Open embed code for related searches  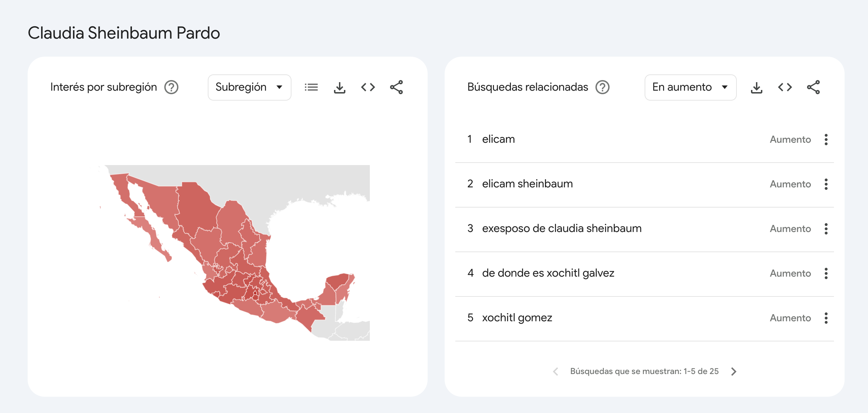(x=785, y=87)
